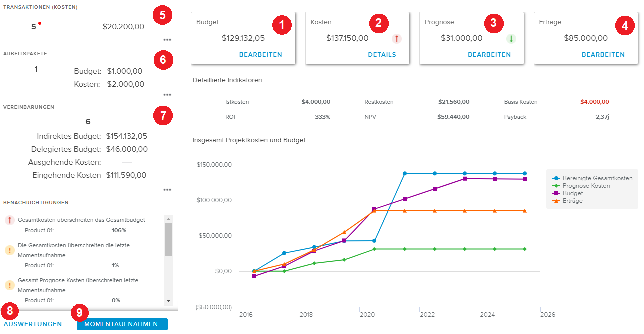Screen dimensions: 644x334
Task: Open Details in the Kosten card
Action: (382, 55)
